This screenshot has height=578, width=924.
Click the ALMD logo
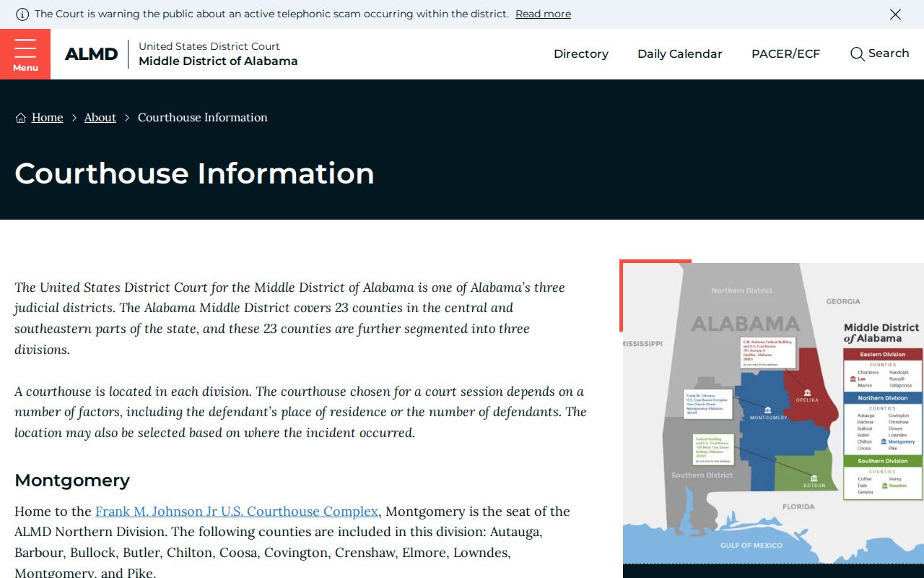pyautogui.click(x=91, y=54)
